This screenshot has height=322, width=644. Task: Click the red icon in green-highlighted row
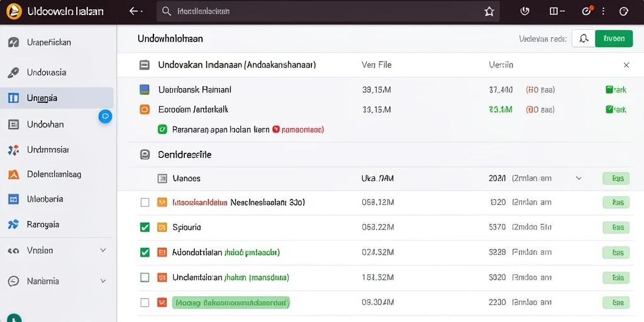click(162, 303)
